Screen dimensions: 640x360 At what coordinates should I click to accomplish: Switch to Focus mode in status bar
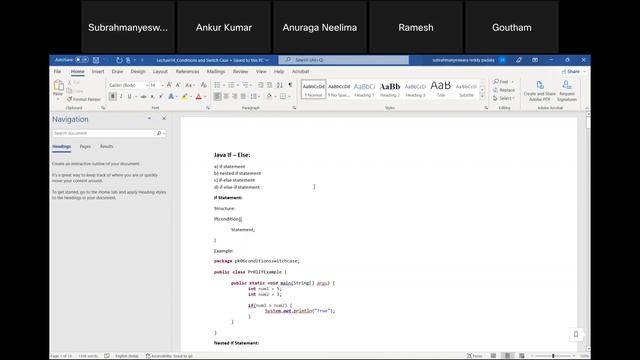pos(475,356)
